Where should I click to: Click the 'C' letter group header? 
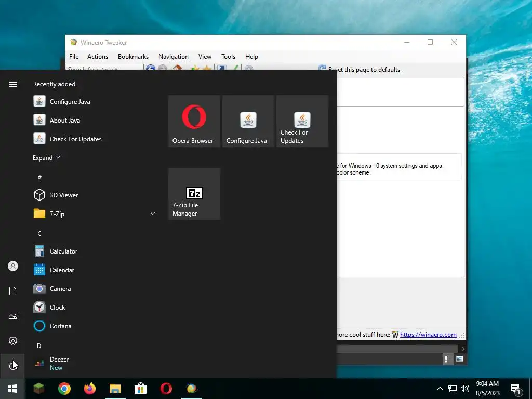point(39,233)
